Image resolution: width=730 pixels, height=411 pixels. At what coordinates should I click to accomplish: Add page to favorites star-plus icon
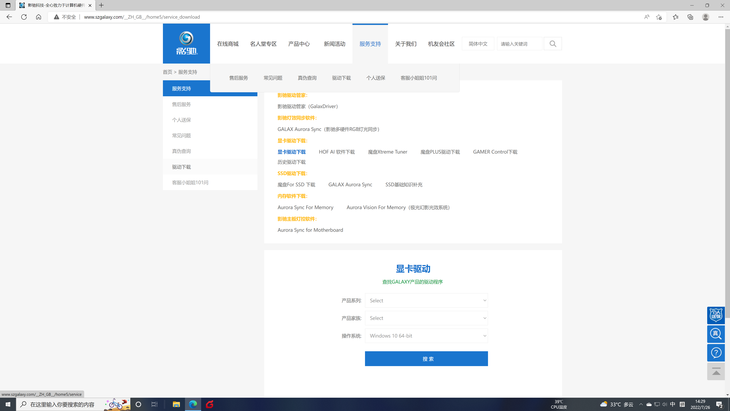[659, 17]
